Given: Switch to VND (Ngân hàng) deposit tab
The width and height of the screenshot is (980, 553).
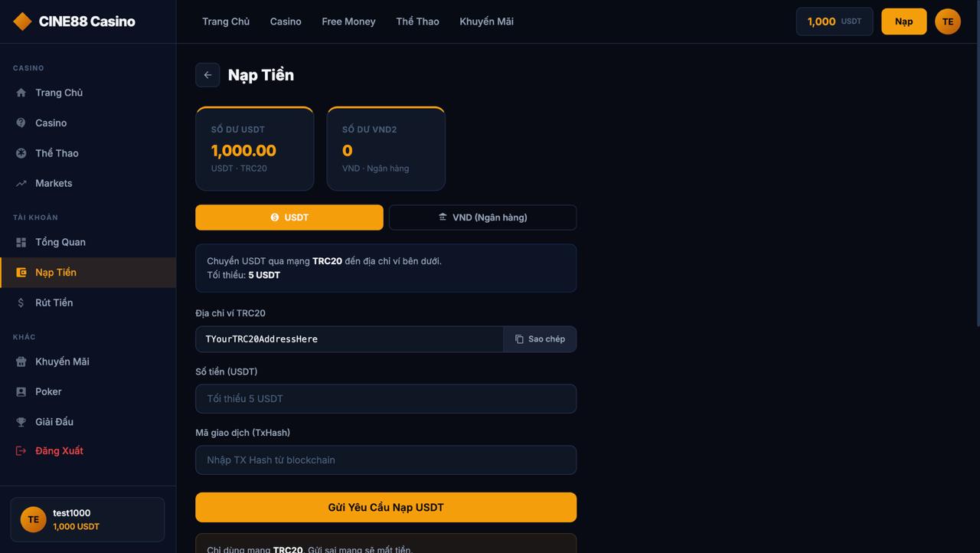Looking at the screenshot, I should [482, 218].
